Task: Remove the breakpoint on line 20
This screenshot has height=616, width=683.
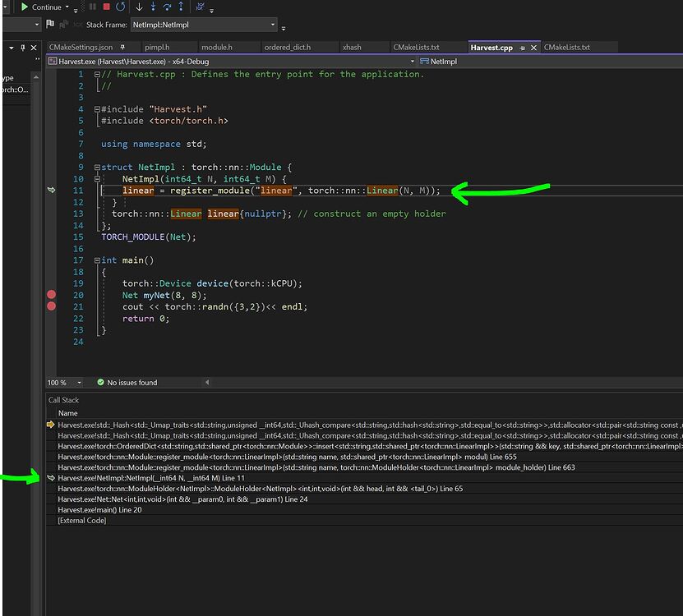Action: (51, 294)
